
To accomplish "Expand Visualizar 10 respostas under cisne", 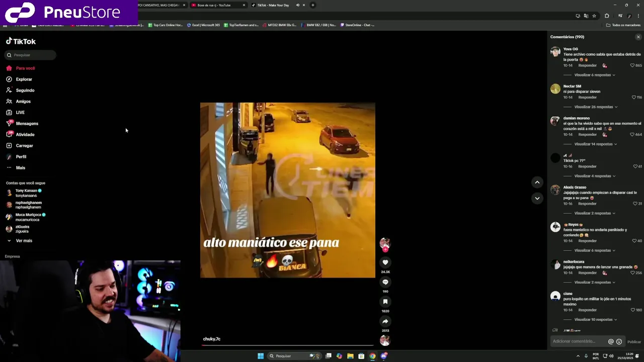I will click(596, 320).
